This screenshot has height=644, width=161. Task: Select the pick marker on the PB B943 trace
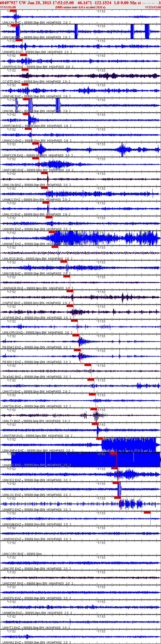(x=76, y=335)
